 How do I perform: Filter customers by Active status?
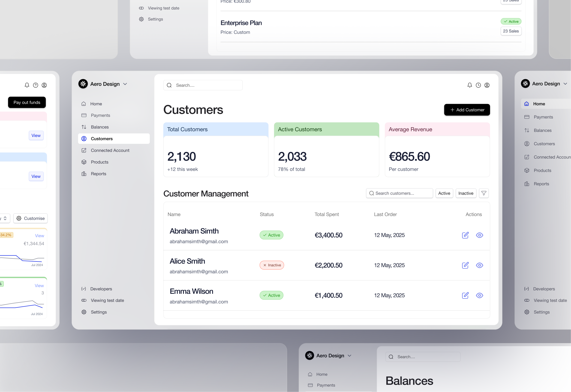pyautogui.click(x=444, y=193)
